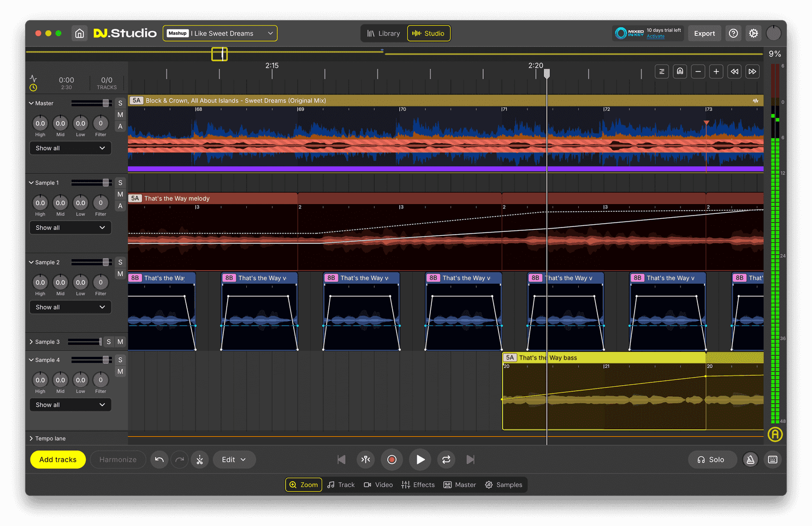
Task: Toggle the timeline snap magnet icon
Action: tap(680, 71)
